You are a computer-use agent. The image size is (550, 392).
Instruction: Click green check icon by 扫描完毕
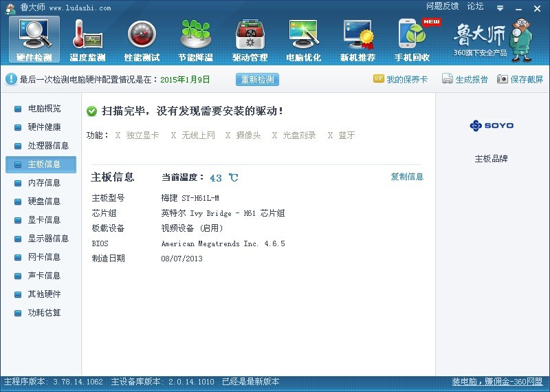(91, 111)
